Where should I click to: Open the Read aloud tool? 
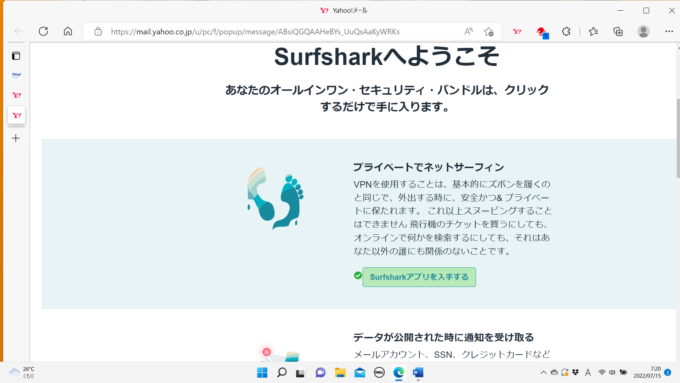click(468, 31)
